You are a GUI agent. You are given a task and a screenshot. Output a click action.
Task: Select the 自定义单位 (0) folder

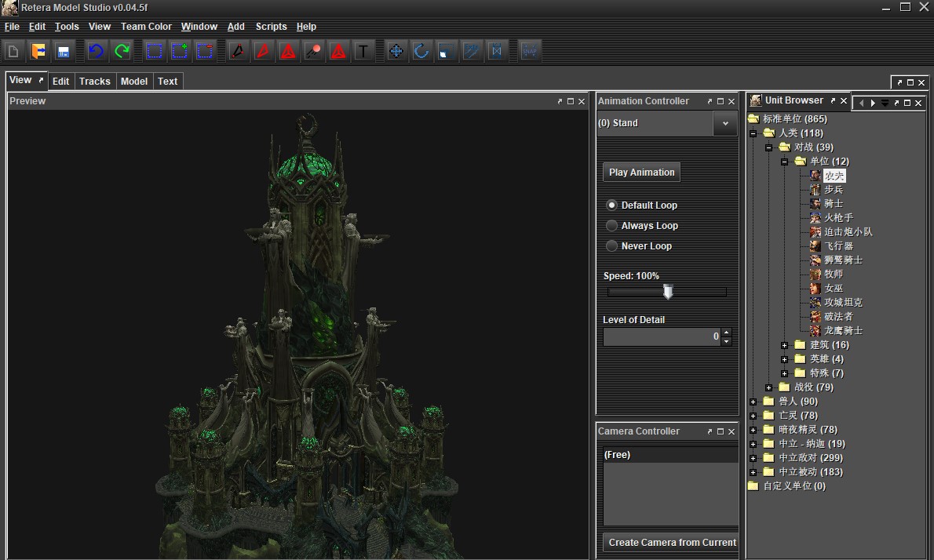click(x=794, y=486)
